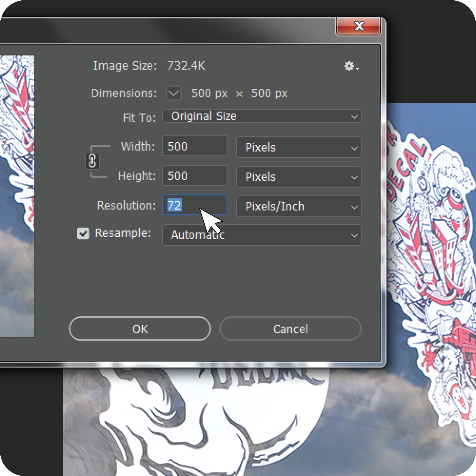
Task: Open the Pixels/Inch resolution units dropdown
Action: (x=299, y=206)
